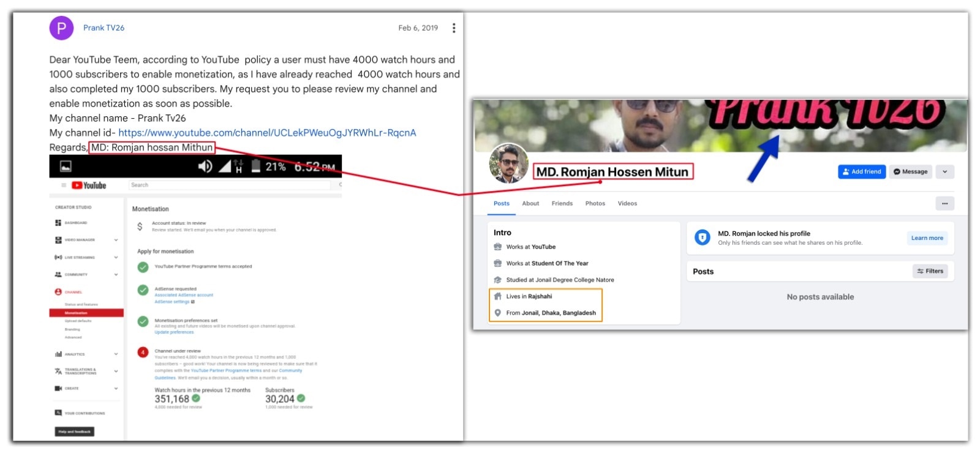
Task: Click the YouTube logo in Creator Studio
Action: [89, 185]
